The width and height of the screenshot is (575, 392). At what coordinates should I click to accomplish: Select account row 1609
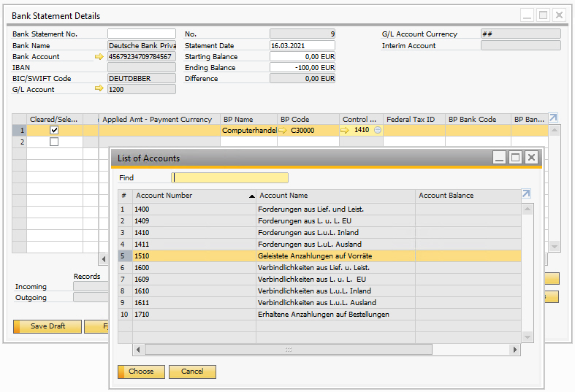[x=319, y=280]
